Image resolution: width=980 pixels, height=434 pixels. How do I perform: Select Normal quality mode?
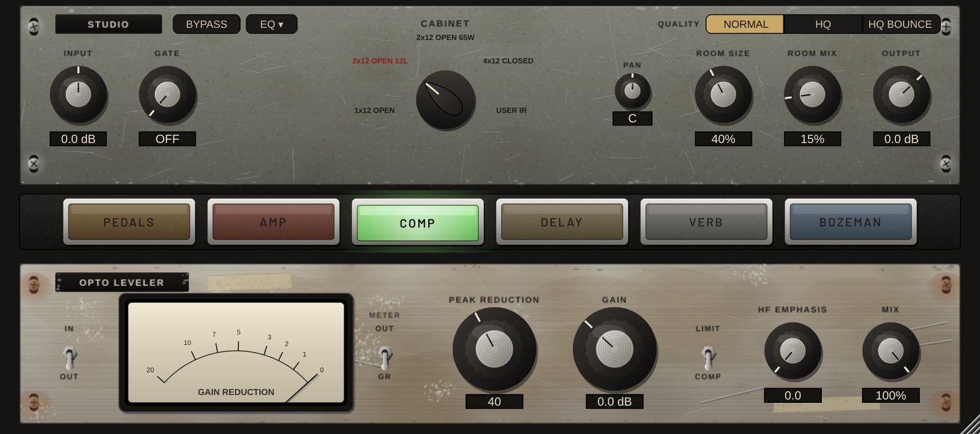pos(745,24)
